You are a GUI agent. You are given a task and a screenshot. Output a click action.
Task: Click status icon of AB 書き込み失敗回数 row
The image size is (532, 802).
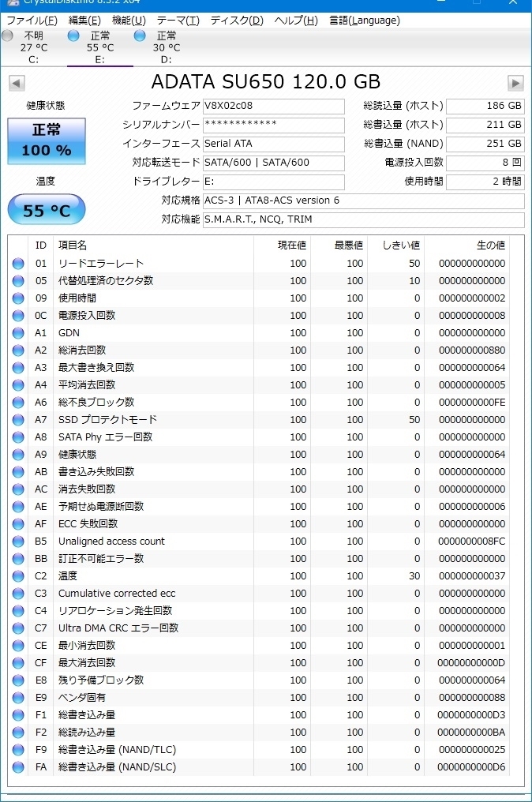point(18,473)
